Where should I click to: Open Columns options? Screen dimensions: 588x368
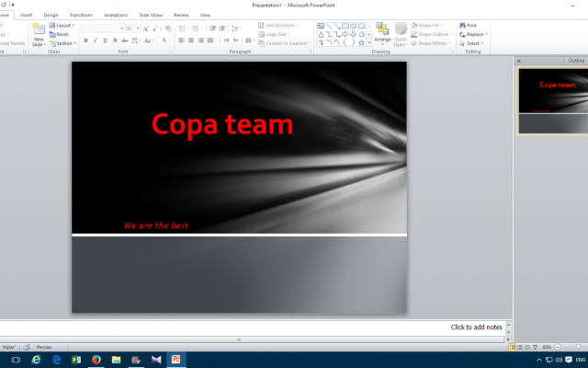coord(249,40)
